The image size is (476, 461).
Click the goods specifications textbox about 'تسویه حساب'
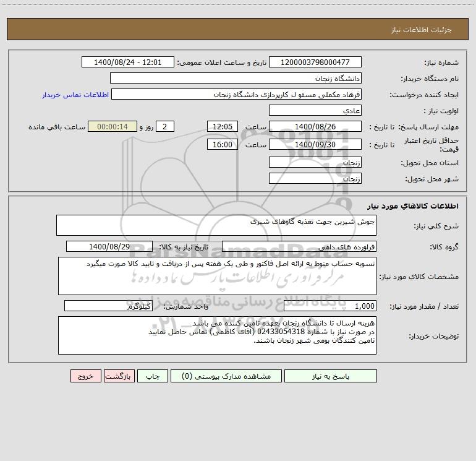tap(217, 276)
